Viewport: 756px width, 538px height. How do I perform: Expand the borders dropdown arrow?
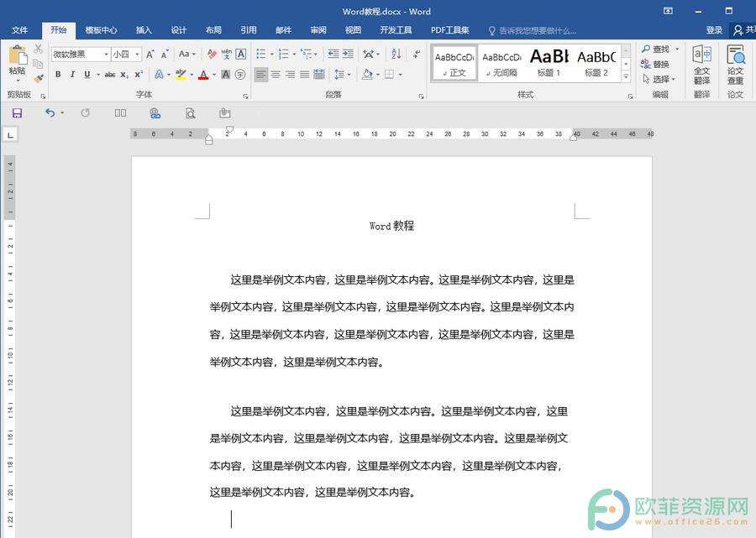[400, 75]
